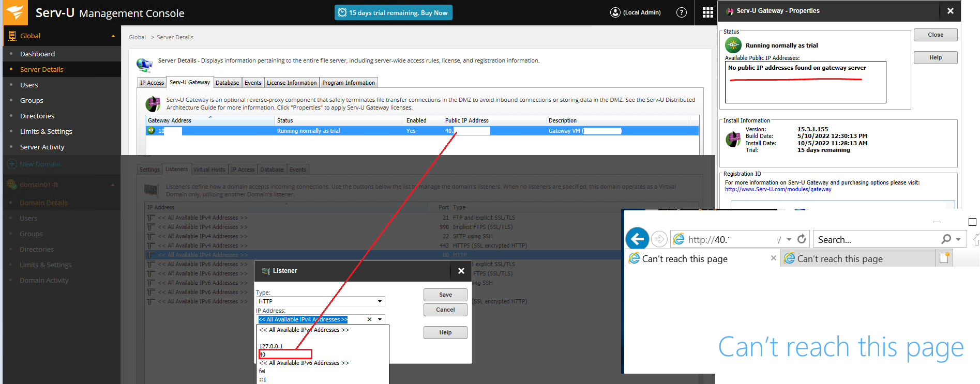Image resolution: width=980 pixels, height=384 pixels.
Task: Click the Local Admin user icon
Action: click(615, 12)
